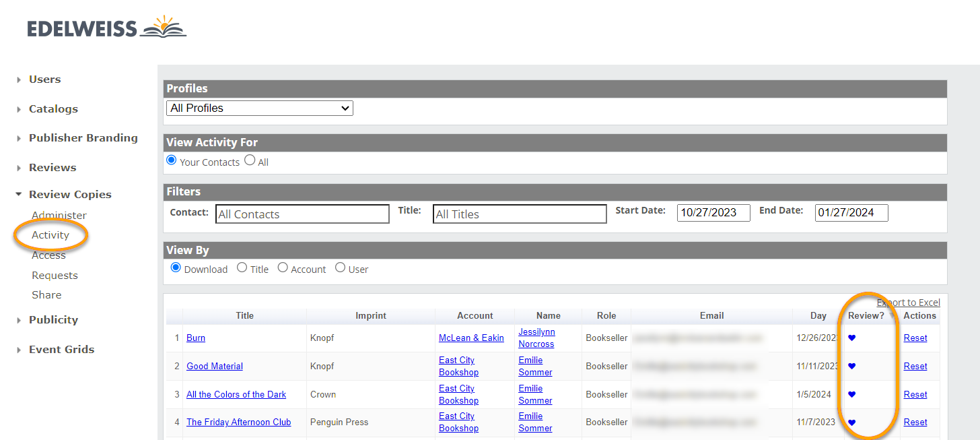Go to Access under Review Copies

[x=48, y=255]
